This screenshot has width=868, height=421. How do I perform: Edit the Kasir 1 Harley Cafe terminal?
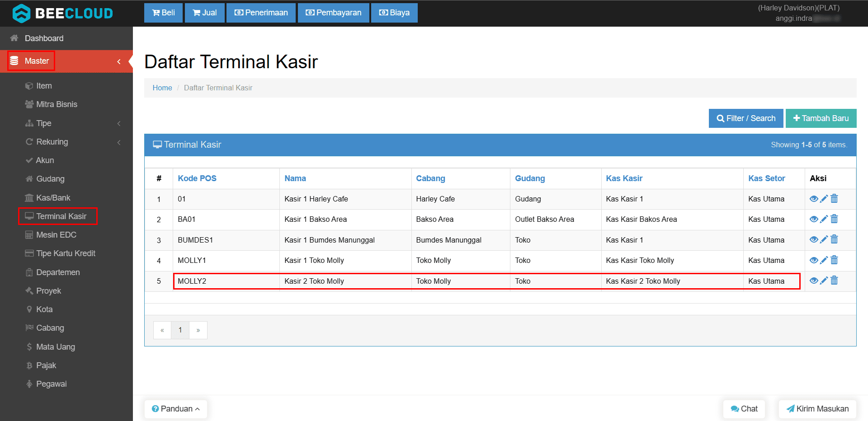pos(824,199)
